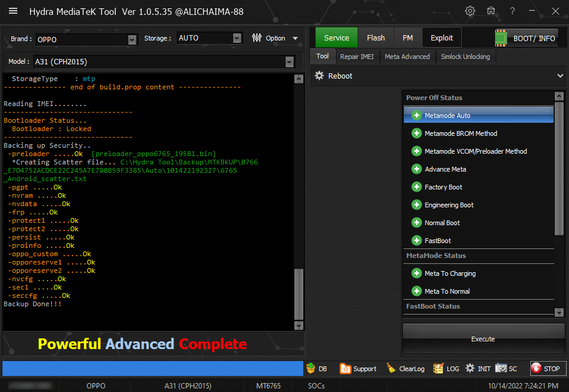This screenshot has height=392, width=569.
Task: Click the Support icon
Action: coord(345,368)
